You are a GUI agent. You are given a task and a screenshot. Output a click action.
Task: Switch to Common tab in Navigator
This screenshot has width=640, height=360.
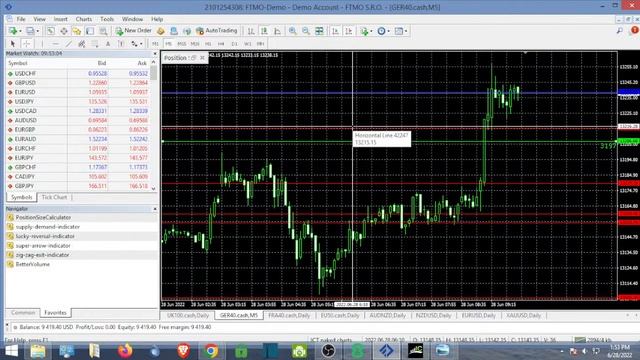click(23, 313)
